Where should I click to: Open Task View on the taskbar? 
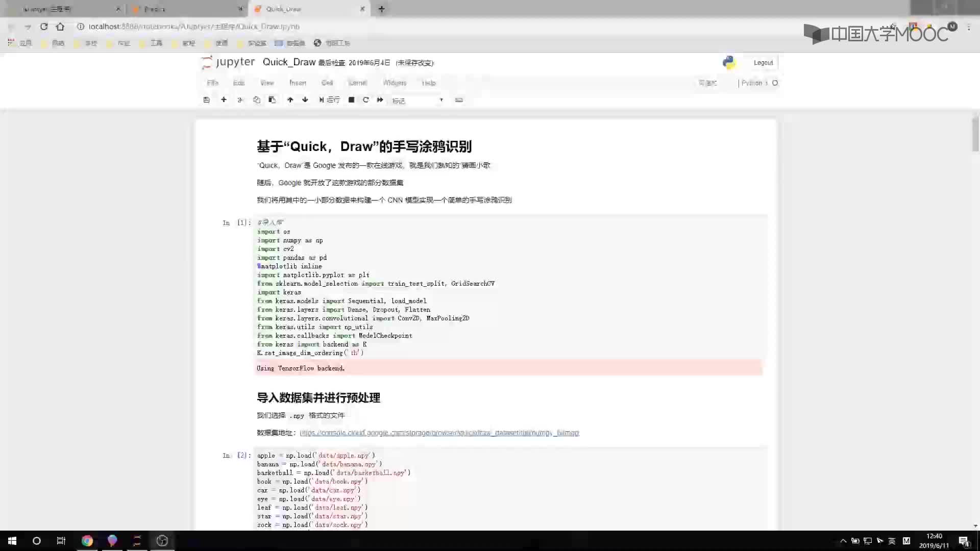pyautogui.click(x=61, y=541)
